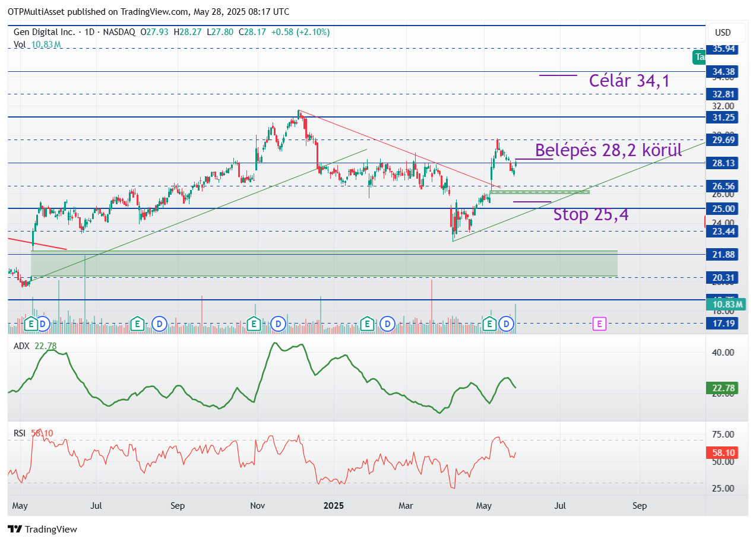Click the TradingView logo at the bottom
The width and height of the screenshot is (756, 542).
(x=42, y=529)
